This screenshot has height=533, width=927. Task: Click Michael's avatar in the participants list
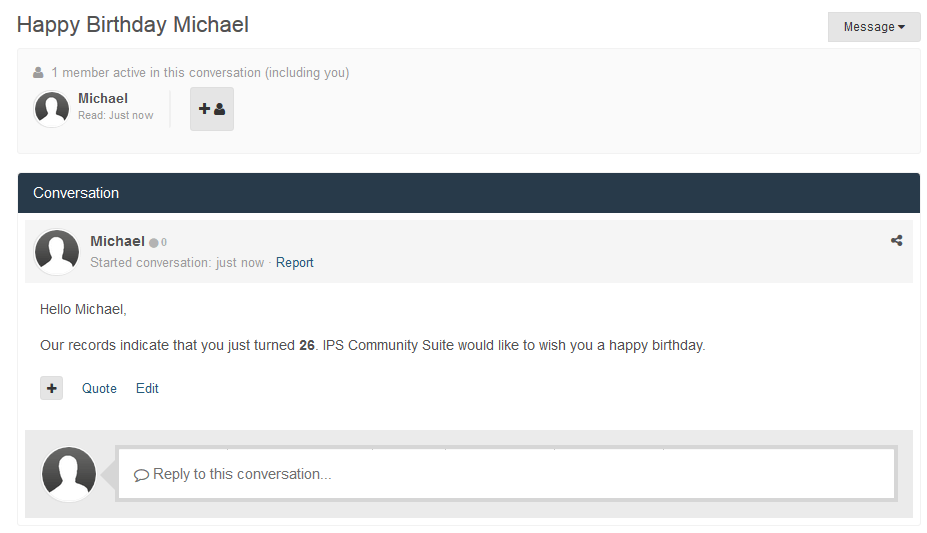pyautogui.click(x=52, y=108)
